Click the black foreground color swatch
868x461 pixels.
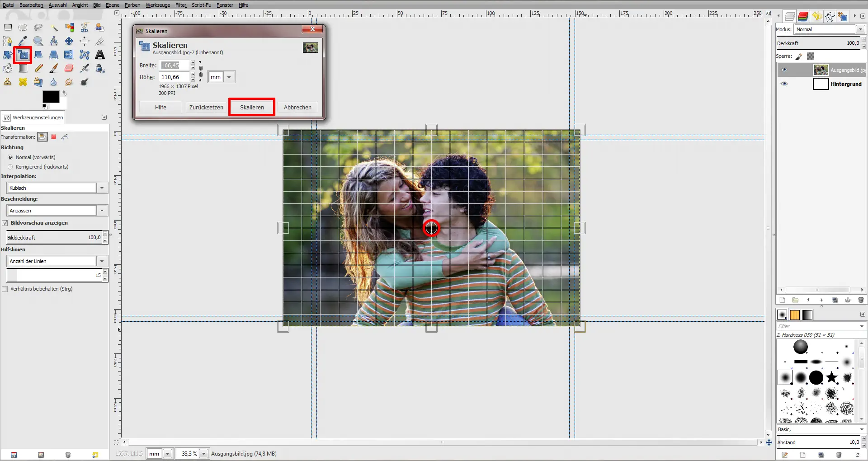(x=51, y=96)
